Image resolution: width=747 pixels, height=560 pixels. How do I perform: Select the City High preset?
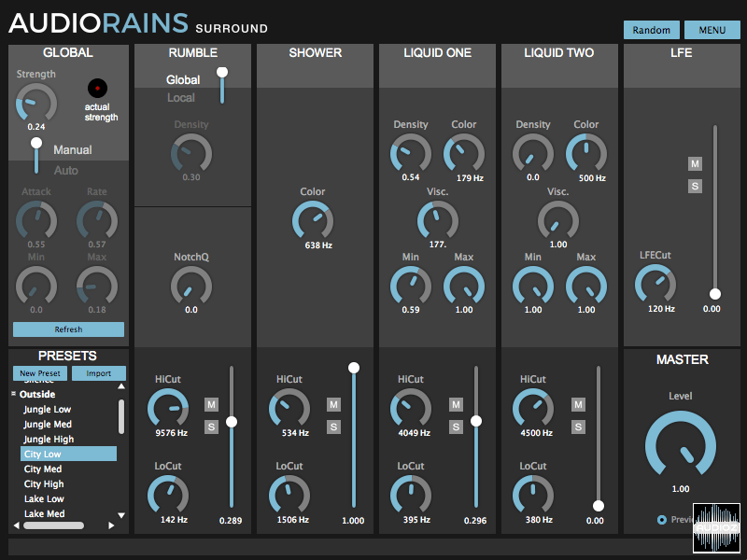pyautogui.click(x=44, y=483)
